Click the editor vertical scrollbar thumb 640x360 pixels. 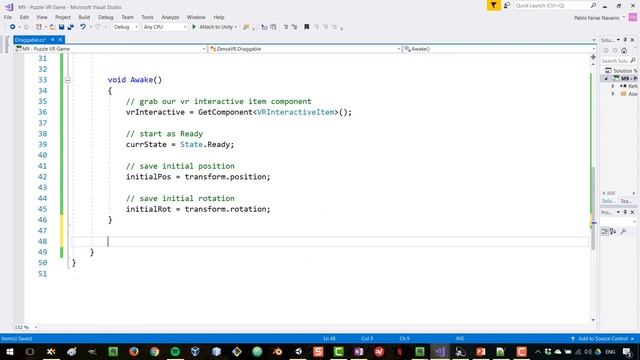593,208
